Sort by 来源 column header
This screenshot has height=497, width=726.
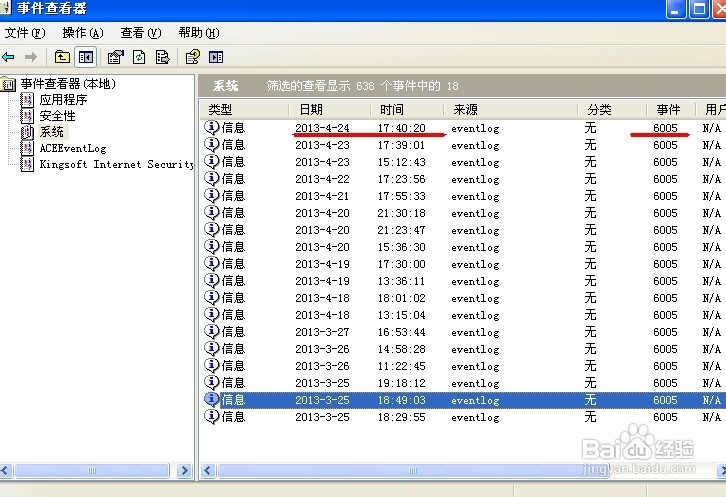511,110
